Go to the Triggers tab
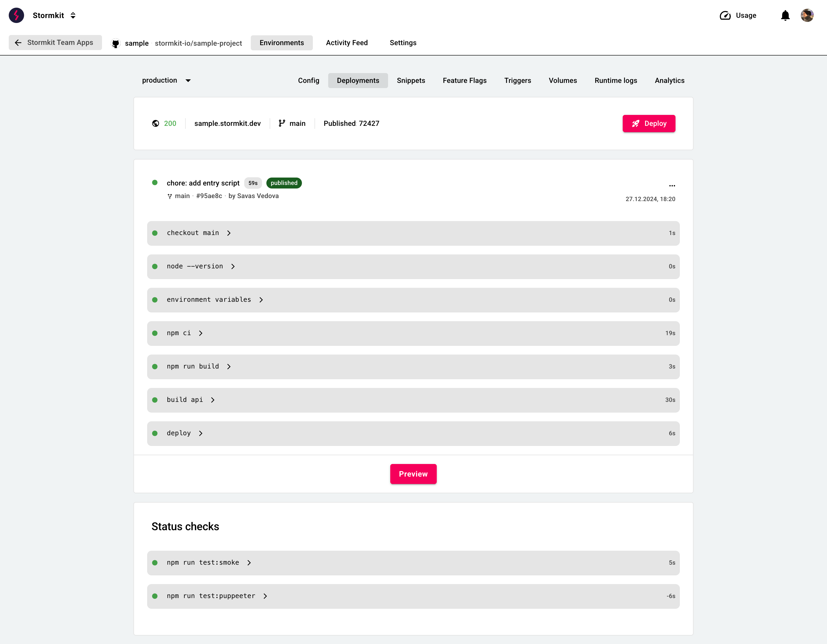The image size is (827, 644). (518, 80)
